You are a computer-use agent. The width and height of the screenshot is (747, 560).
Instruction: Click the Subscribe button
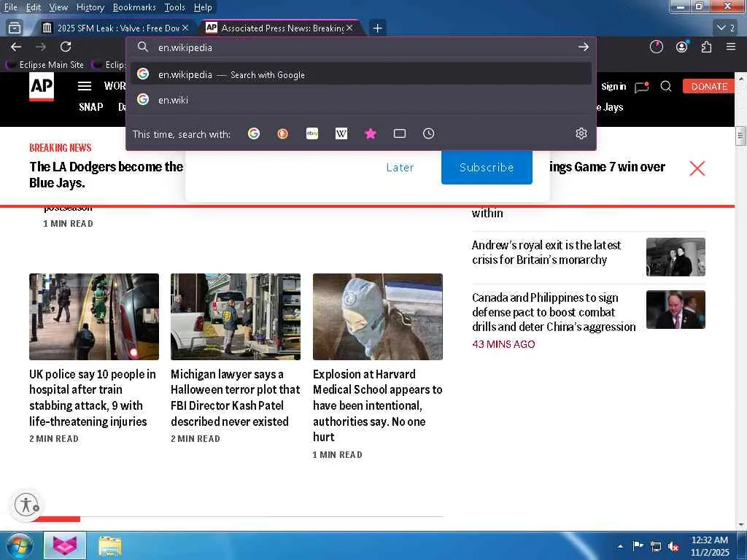(x=487, y=167)
